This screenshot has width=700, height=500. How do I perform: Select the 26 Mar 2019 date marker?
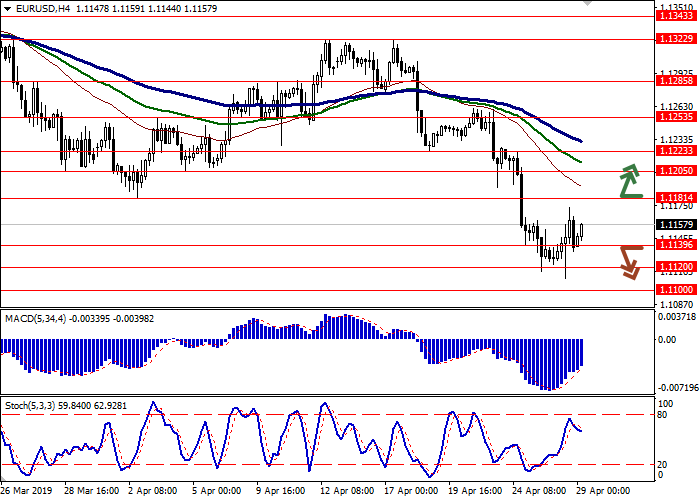[27, 491]
